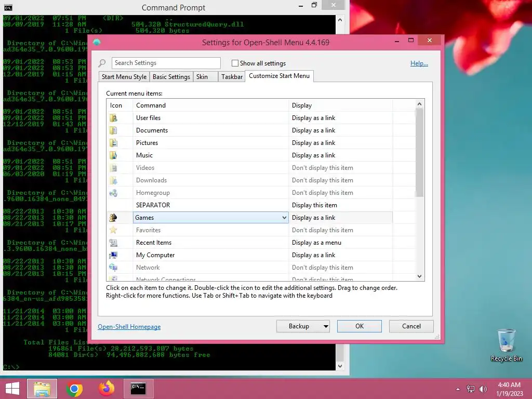Image resolution: width=532 pixels, height=399 pixels.
Task: Click the Music row icon
Action: tap(113, 155)
